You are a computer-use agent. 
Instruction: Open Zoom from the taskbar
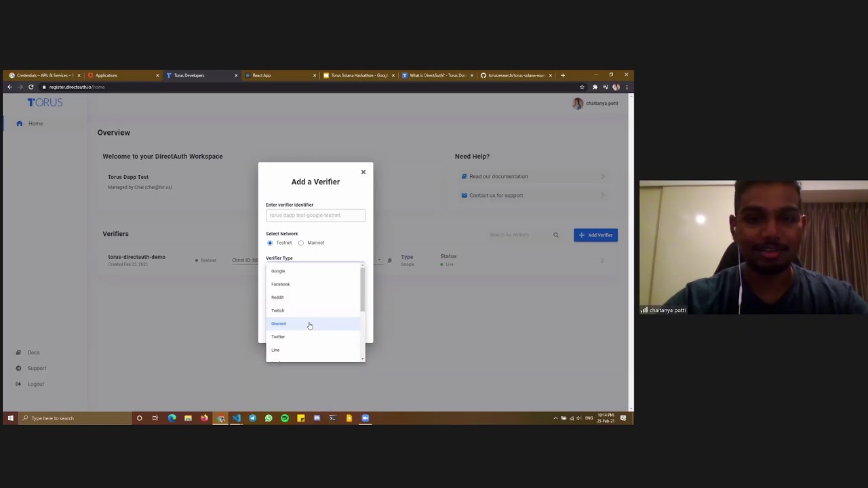coord(365,418)
